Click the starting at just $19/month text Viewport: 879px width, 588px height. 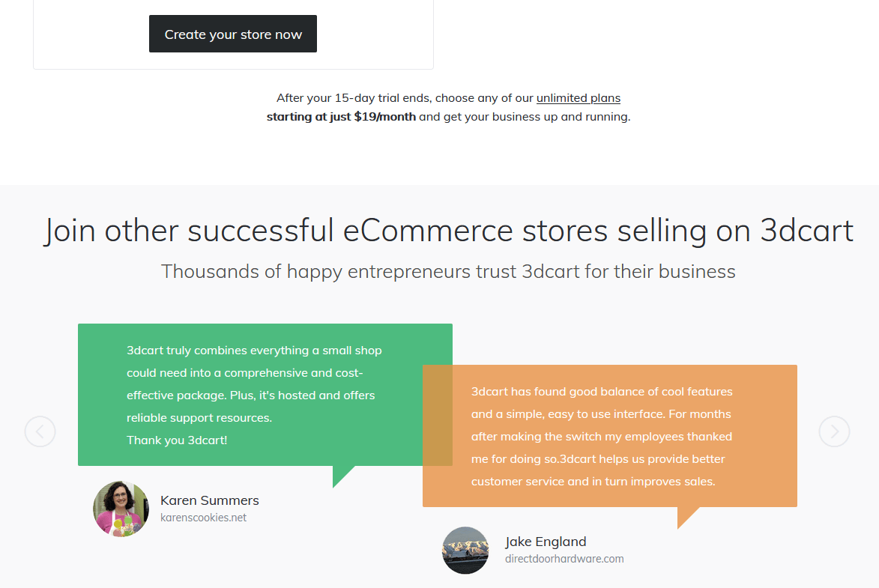pos(341,117)
